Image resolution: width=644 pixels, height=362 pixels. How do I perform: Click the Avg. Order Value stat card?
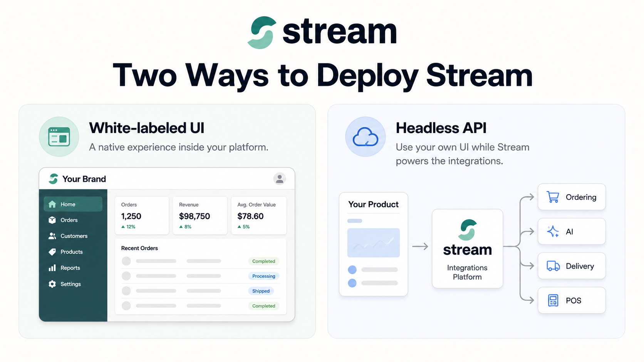pos(259,215)
